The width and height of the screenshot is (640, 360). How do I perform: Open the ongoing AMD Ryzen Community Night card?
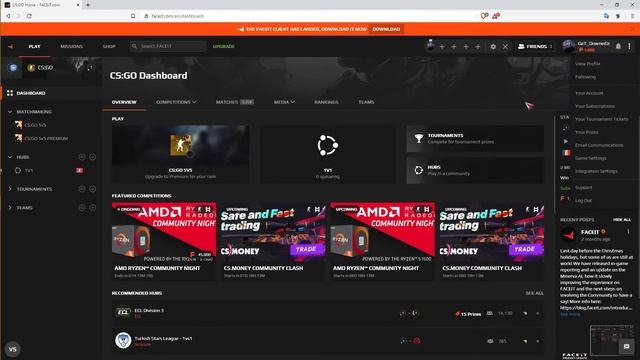coord(164,241)
